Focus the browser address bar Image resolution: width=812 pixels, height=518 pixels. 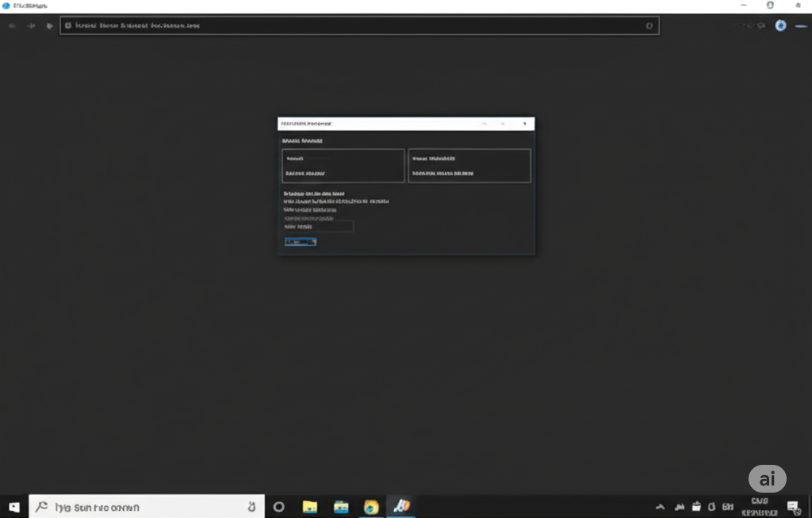pos(359,25)
